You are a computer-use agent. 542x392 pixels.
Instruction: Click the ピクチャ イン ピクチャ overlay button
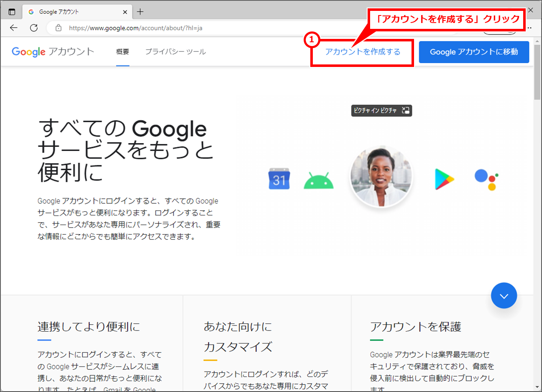381,110
